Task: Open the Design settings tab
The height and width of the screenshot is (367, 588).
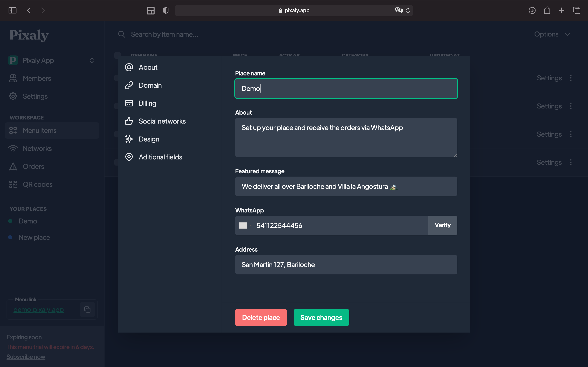Action: [149, 139]
